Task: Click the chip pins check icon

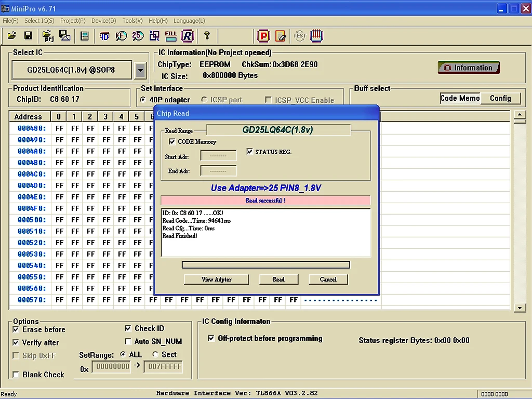Action: pos(316,36)
